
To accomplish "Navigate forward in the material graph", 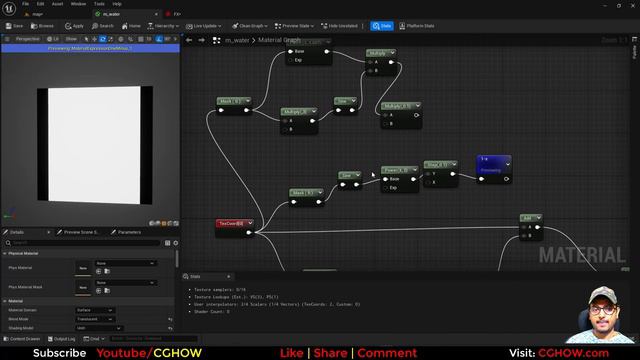I will (202, 40).
